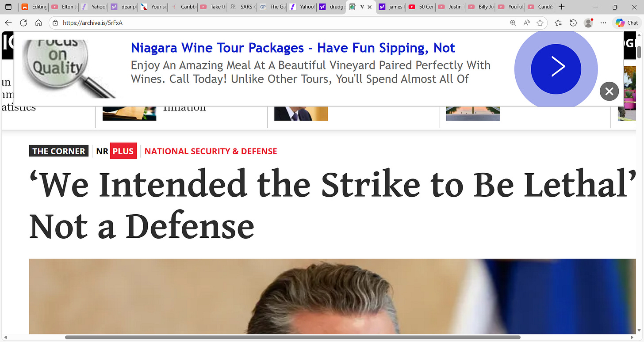
Task: Reload the page with refresh icon
Action: [x=23, y=23]
